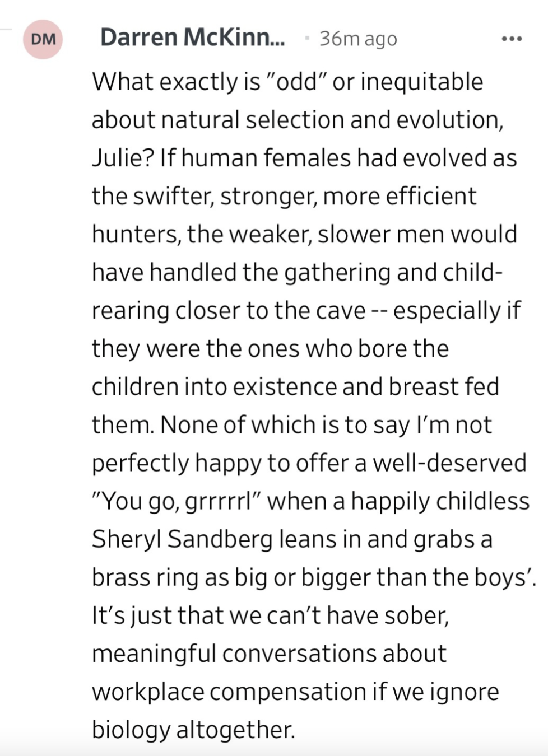This screenshot has width=548, height=756.
Task: Open Darren McKinn... commenter profile name
Action: pyautogui.click(x=192, y=38)
